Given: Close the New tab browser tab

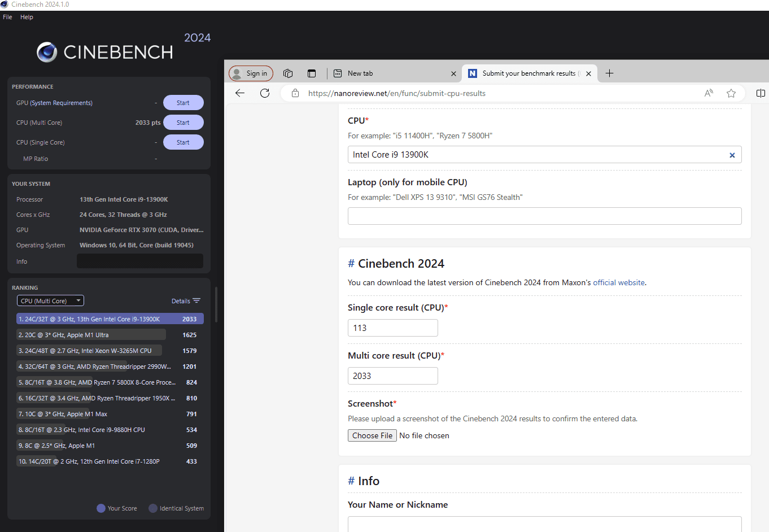Looking at the screenshot, I should (x=453, y=73).
